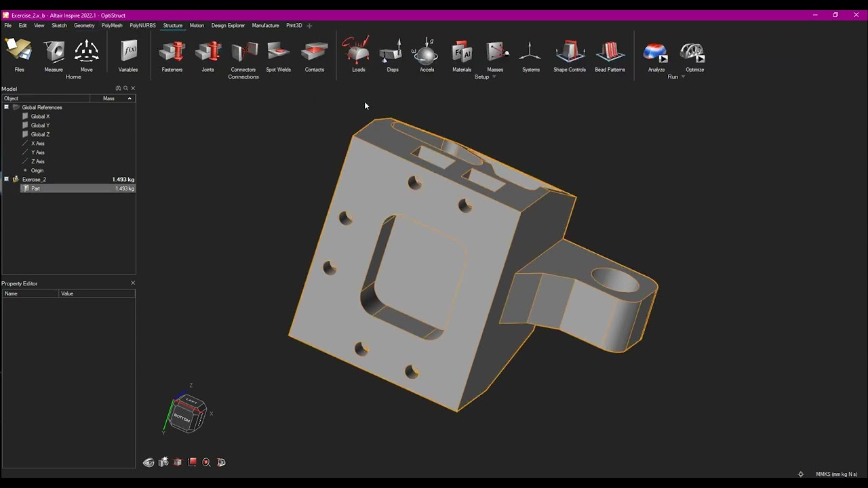
Task: Select the Part row in Model browser
Action: 78,188
